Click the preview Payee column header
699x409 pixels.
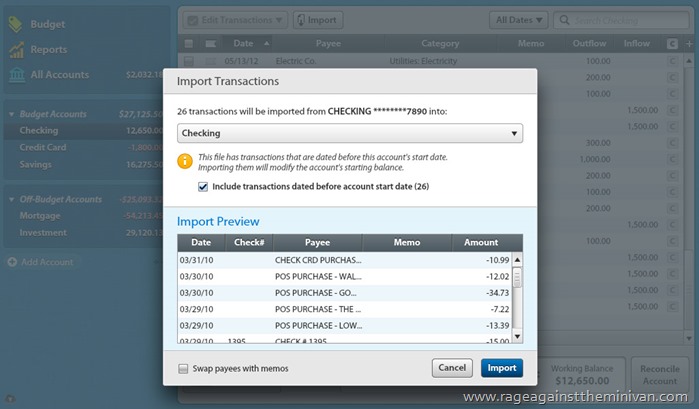(317, 243)
